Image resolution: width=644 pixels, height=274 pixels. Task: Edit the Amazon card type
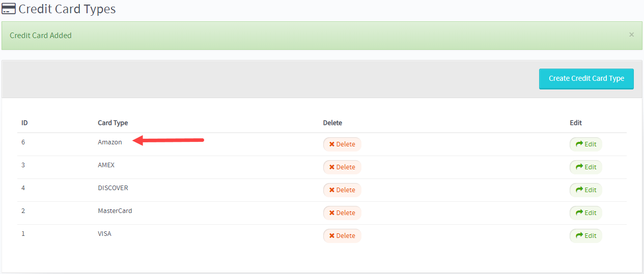[x=585, y=144]
